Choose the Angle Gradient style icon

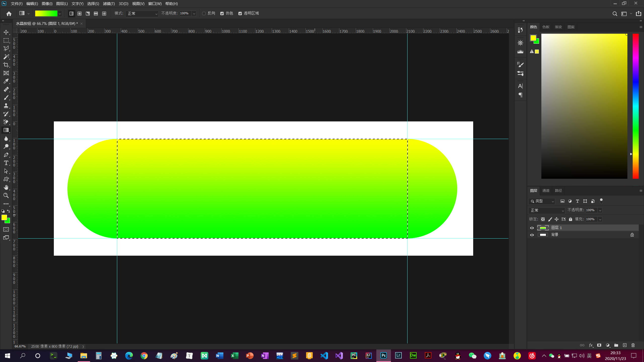(88, 14)
